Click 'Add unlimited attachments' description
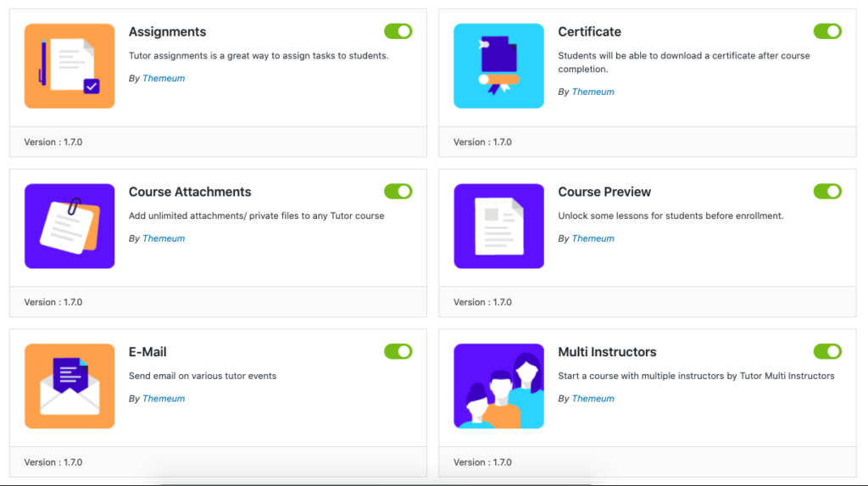Screen dimensions: 868x486 [256, 216]
